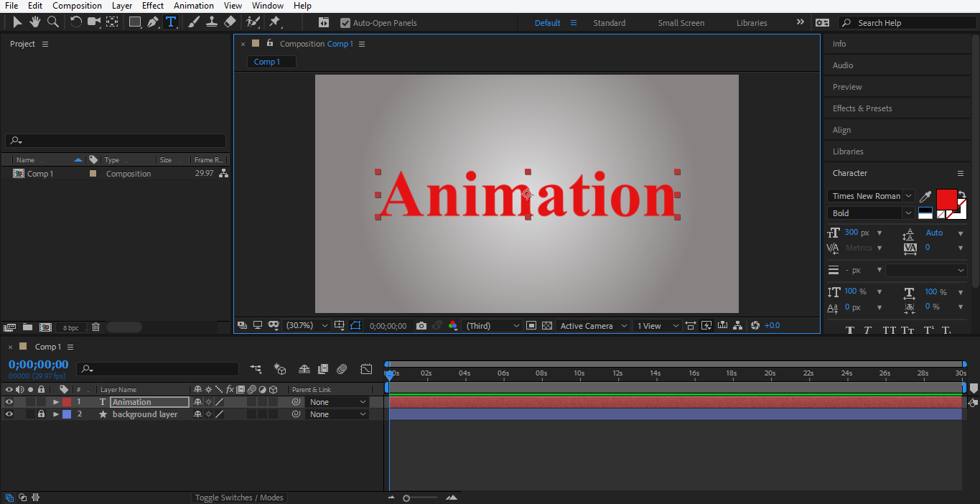The height and width of the screenshot is (504, 980).
Task: Select the Eraser tool
Action: (x=230, y=22)
